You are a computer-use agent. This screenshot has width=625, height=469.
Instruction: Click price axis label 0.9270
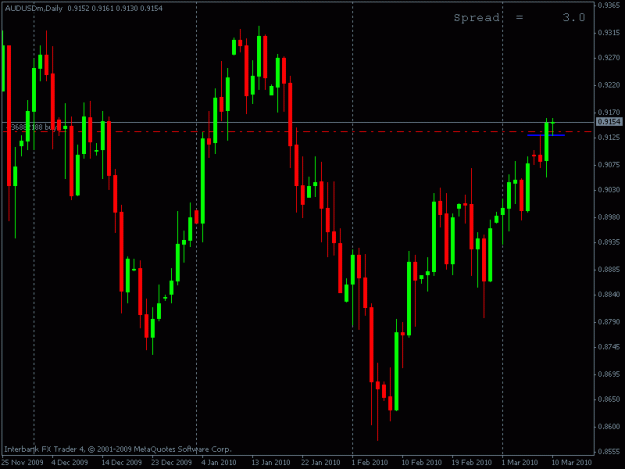coord(609,58)
